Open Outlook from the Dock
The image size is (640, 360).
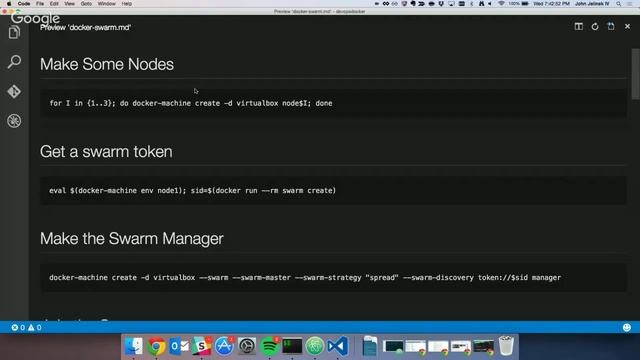click(x=179, y=346)
